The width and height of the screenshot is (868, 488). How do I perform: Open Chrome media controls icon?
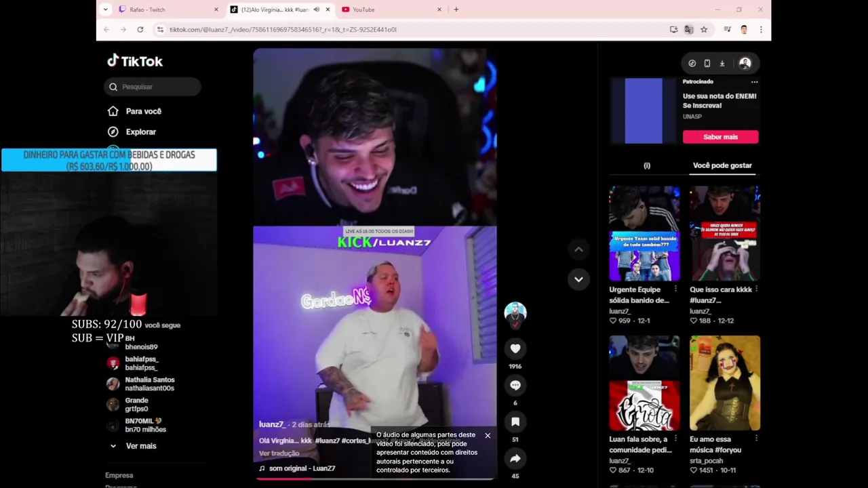click(x=727, y=29)
